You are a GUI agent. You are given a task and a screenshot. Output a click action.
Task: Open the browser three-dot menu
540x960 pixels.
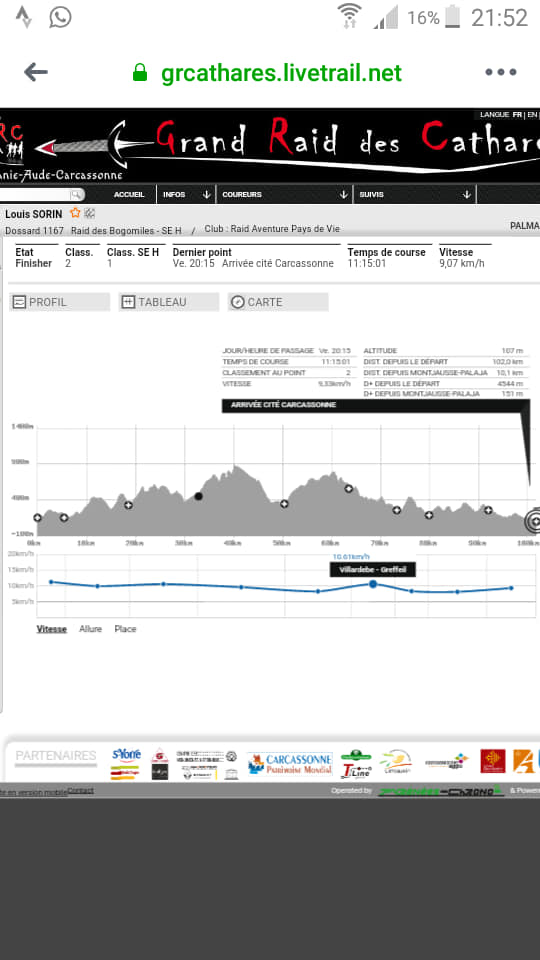tap(501, 72)
